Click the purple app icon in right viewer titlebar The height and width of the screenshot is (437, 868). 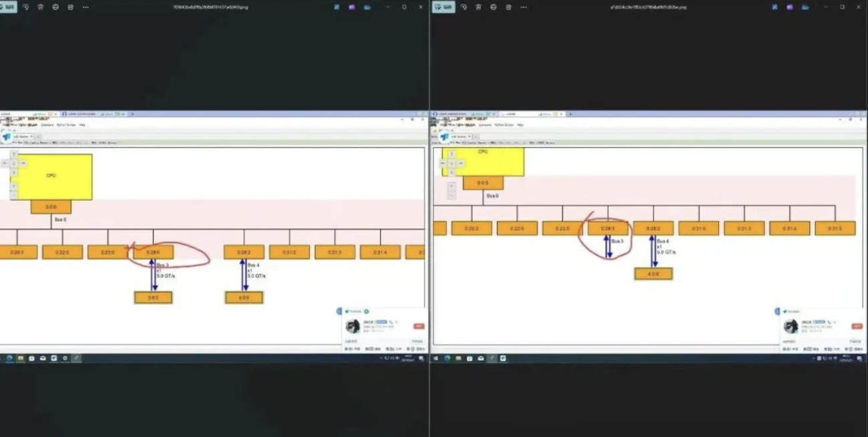(789, 7)
